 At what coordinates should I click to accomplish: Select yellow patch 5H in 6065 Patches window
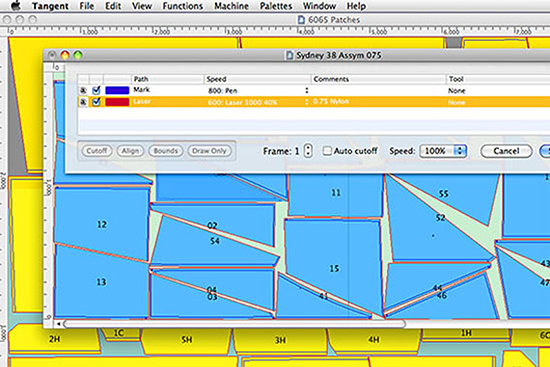(x=187, y=340)
